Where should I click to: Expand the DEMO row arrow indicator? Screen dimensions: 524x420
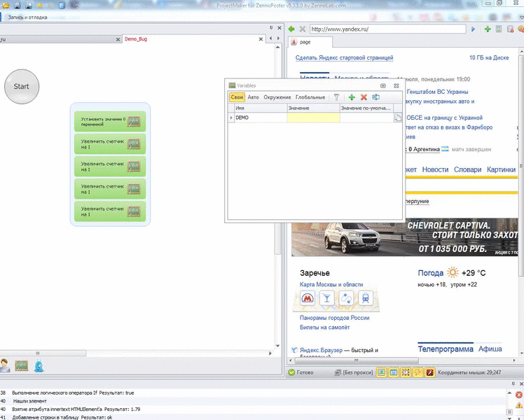(x=231, y=118)
